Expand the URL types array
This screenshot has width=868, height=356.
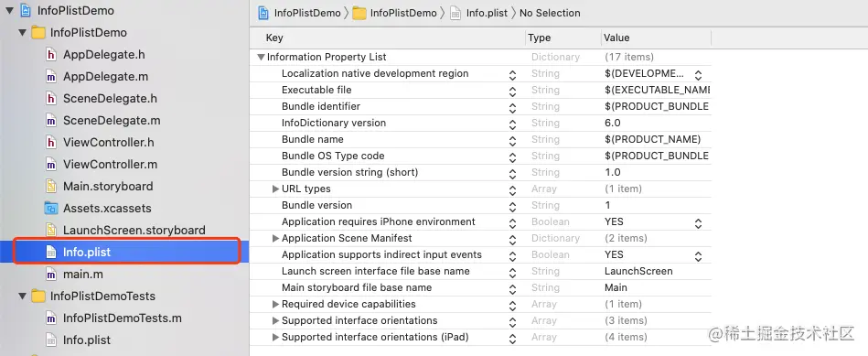click(x=275, y=189)
